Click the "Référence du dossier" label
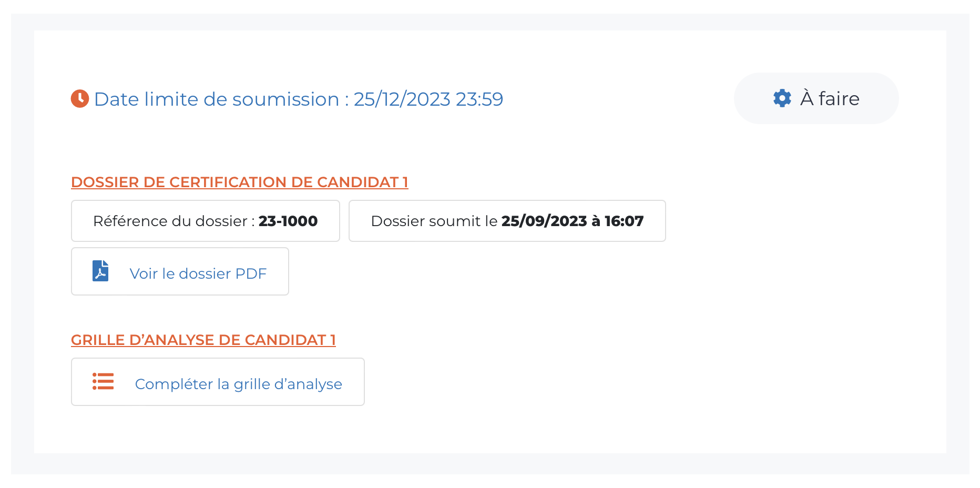The height and width of the screenshot is (488, 980). [170, 221]
